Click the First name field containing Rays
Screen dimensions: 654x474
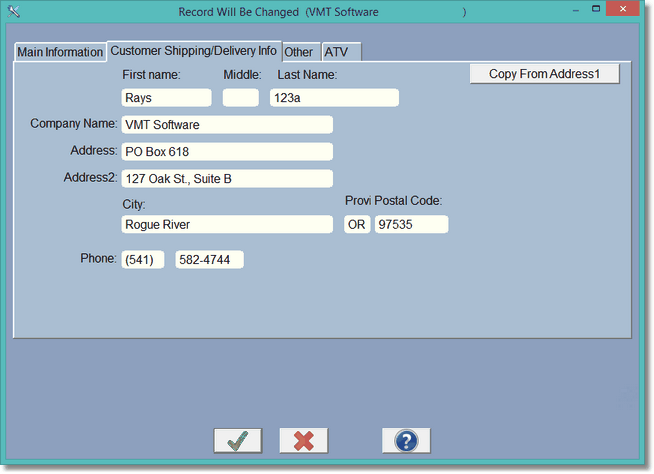click(166, 98)
